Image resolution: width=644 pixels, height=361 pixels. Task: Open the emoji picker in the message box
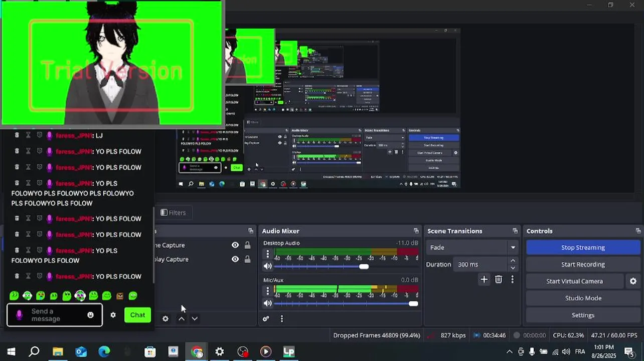[90, 315]
